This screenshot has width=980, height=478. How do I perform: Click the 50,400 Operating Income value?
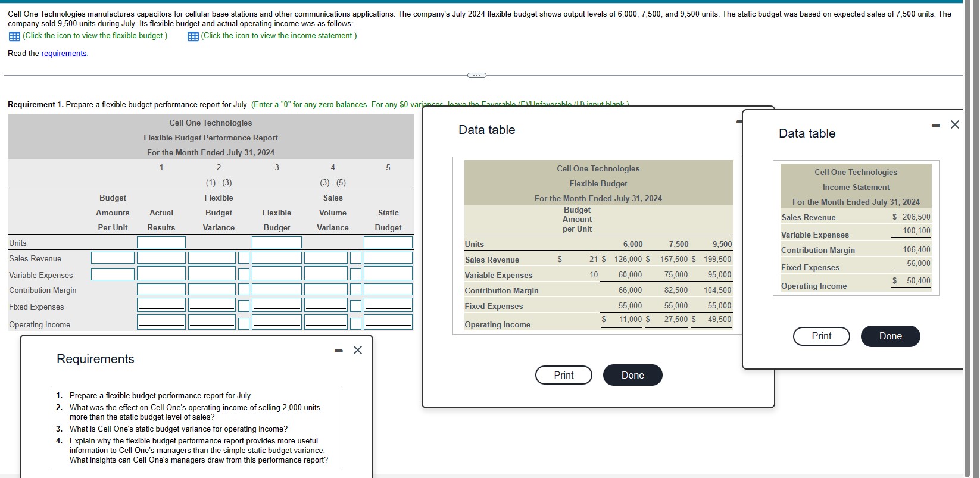[x=918, y=280]
